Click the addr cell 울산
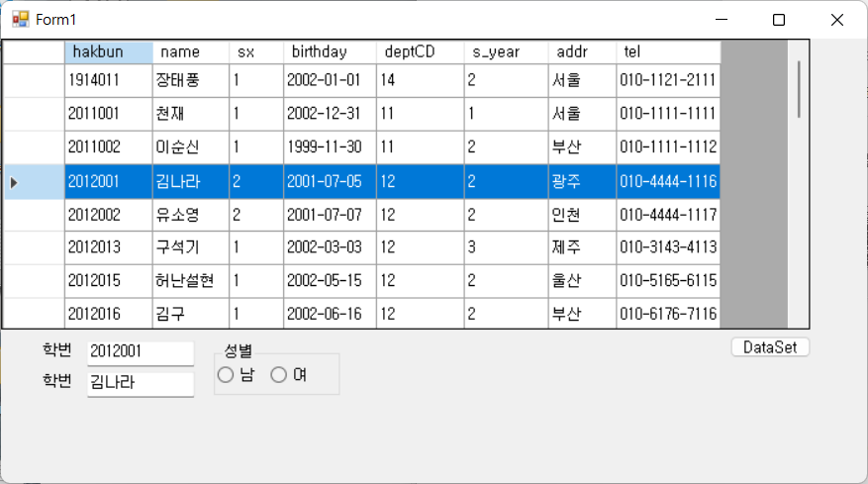Image resolution: width=868 pixels, height=484 pixels. pyautogui.click(x=582, y=281)
